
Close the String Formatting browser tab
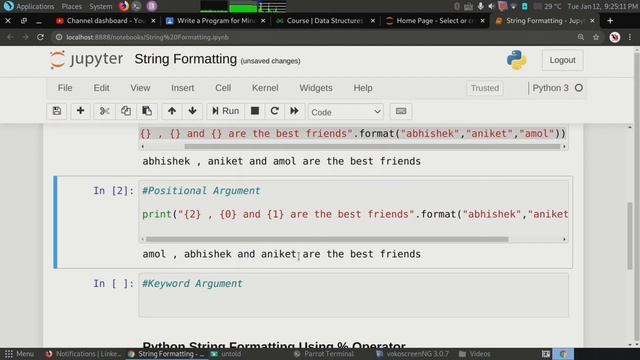[592, 20]
